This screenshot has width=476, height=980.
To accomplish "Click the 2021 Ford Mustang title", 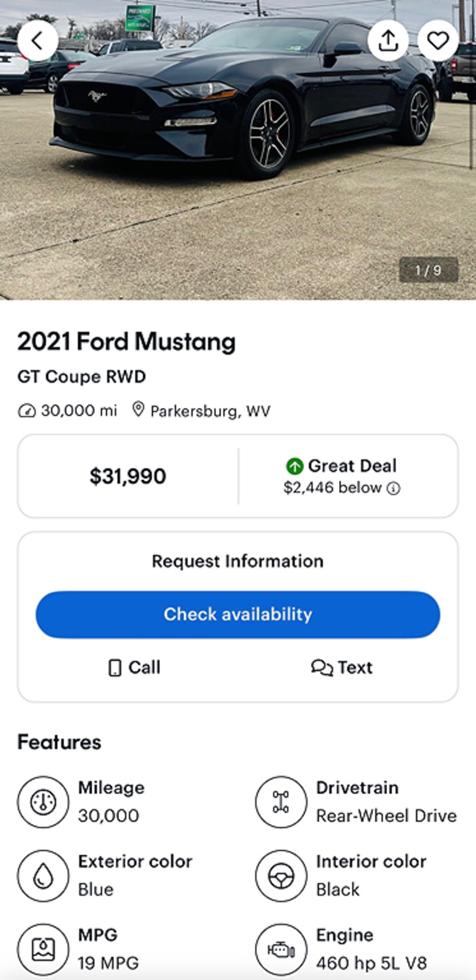I will pyautogui.click(x=126, y=342).
